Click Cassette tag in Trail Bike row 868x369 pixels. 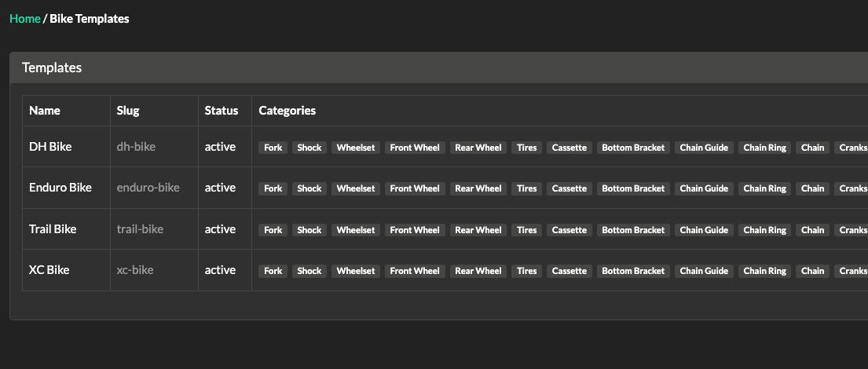570,230
